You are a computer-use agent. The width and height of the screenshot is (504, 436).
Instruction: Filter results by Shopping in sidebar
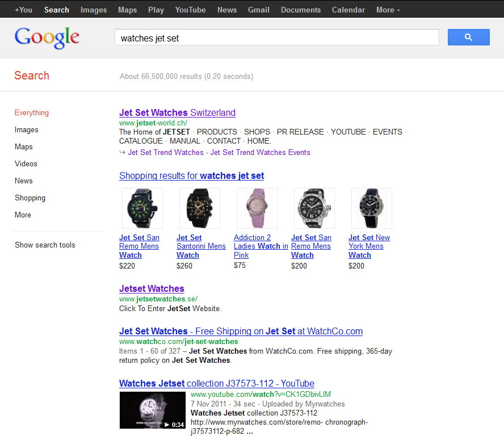30,198
